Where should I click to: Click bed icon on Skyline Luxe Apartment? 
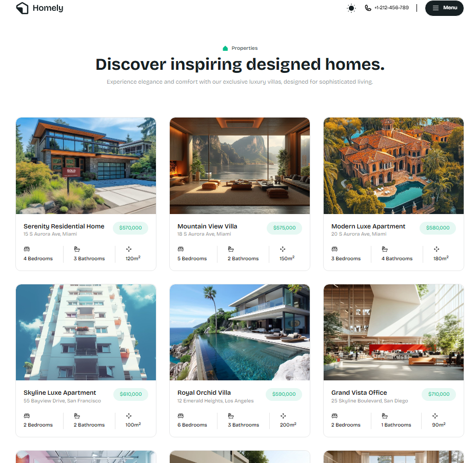(27, 416)
